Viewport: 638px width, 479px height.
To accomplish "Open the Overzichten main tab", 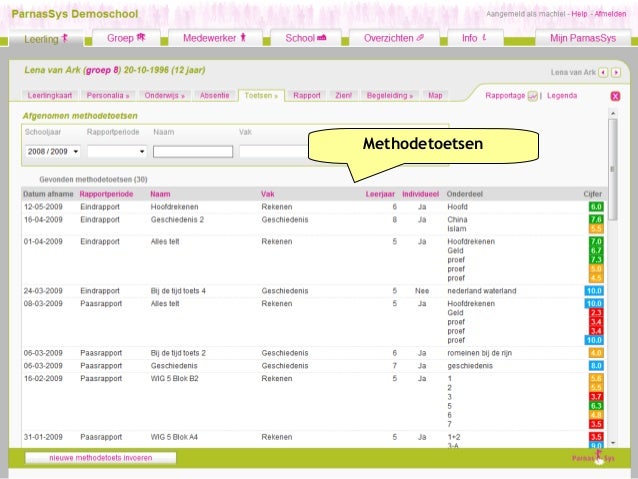I will [394, 38].
